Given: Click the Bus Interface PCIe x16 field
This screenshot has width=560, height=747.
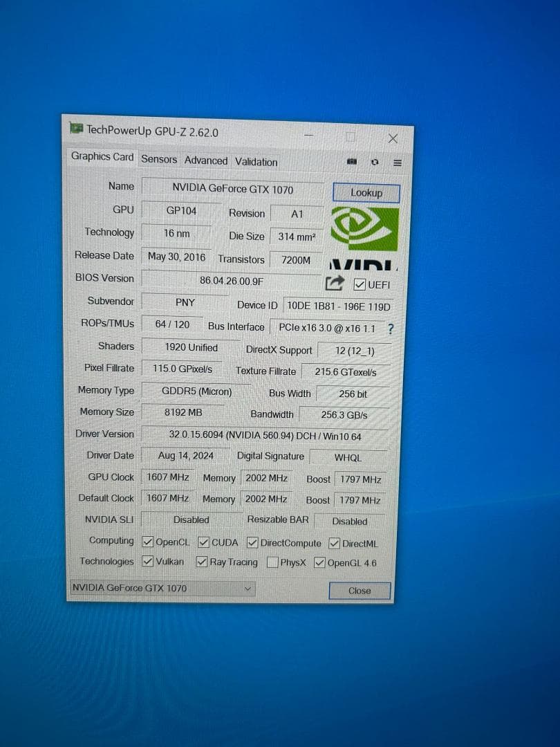Looking at the screenshot, I should pos(327,329).
